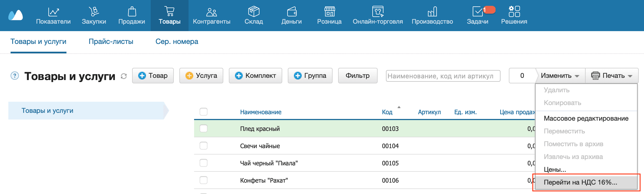Choose Перейти на НДС 16% menu item
644x194 pixels.
pos(580,182)
